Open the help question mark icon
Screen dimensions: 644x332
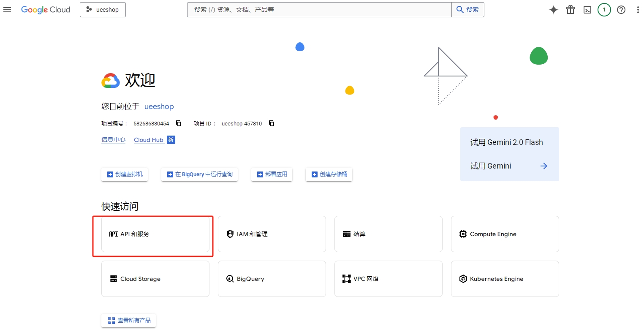[621, 10]
